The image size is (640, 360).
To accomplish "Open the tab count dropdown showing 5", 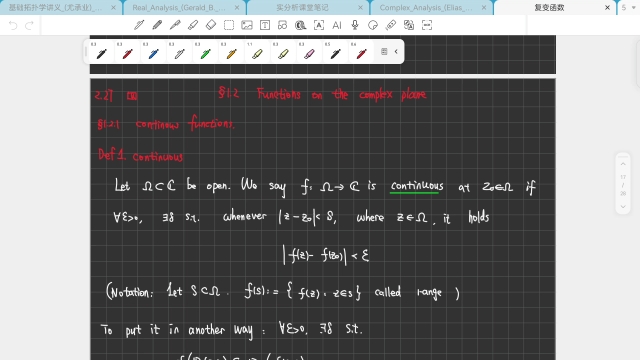I will pos(629,7).
